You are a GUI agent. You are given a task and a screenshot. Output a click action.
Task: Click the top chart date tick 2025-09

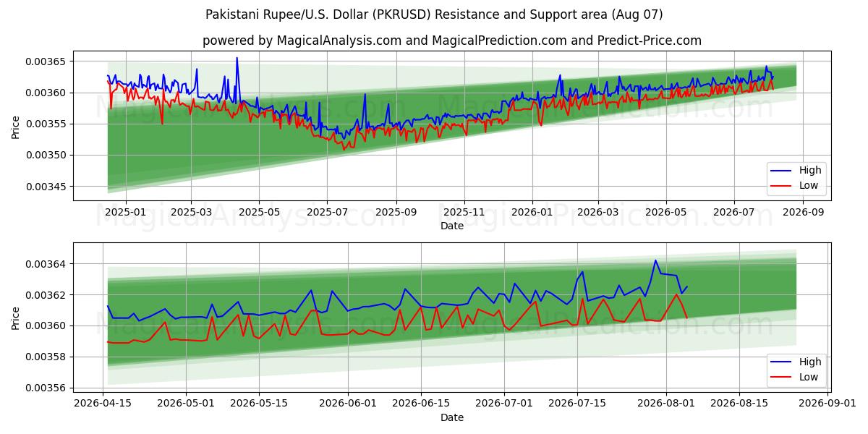click(396, 212)
